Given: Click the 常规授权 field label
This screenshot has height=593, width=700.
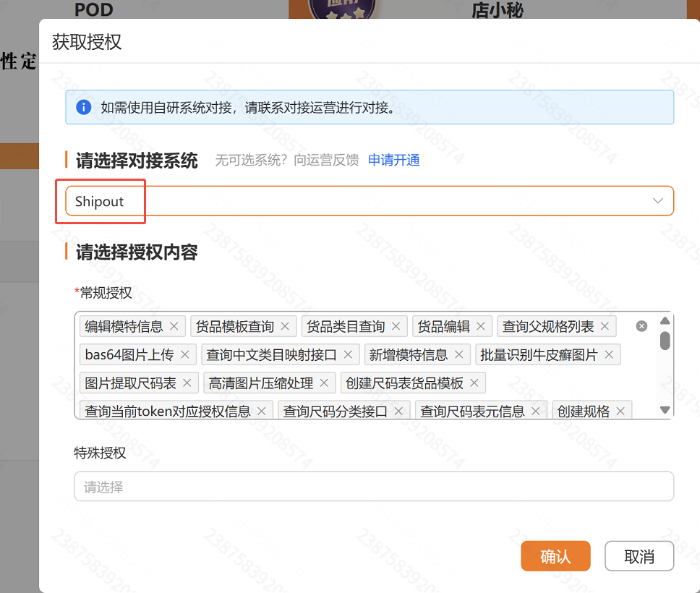Looking at the screenshot, I should coord(106,293).
